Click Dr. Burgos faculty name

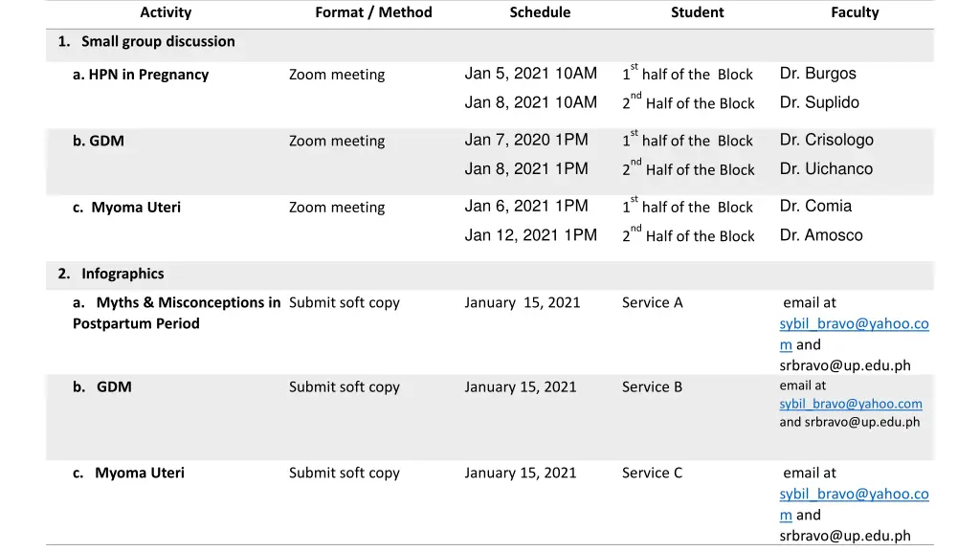coord(817,74)
